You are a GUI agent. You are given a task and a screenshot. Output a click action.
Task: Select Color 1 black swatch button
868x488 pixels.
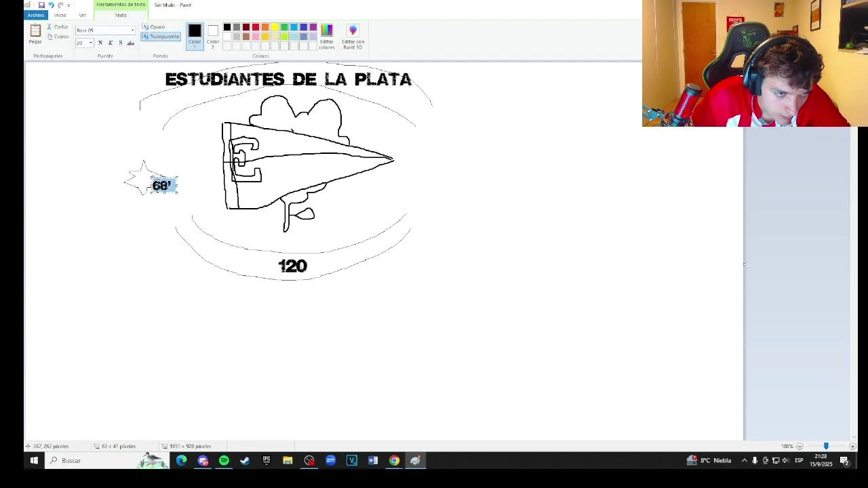pos(195,35)
